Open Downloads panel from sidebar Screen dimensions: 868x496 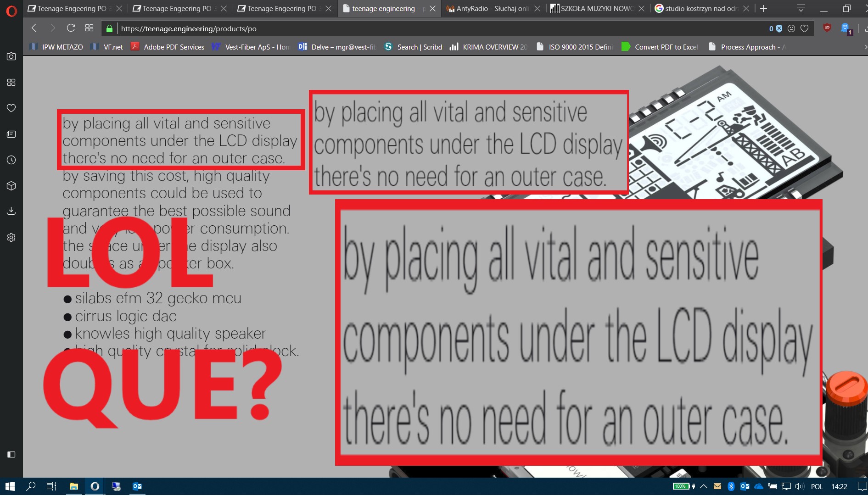click(x=11, y=211)
